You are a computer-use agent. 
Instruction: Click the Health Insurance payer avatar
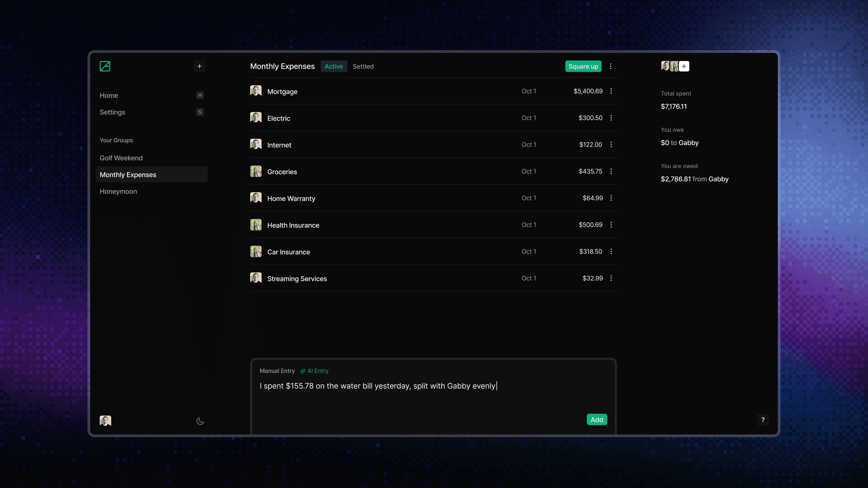pos(256,225)
